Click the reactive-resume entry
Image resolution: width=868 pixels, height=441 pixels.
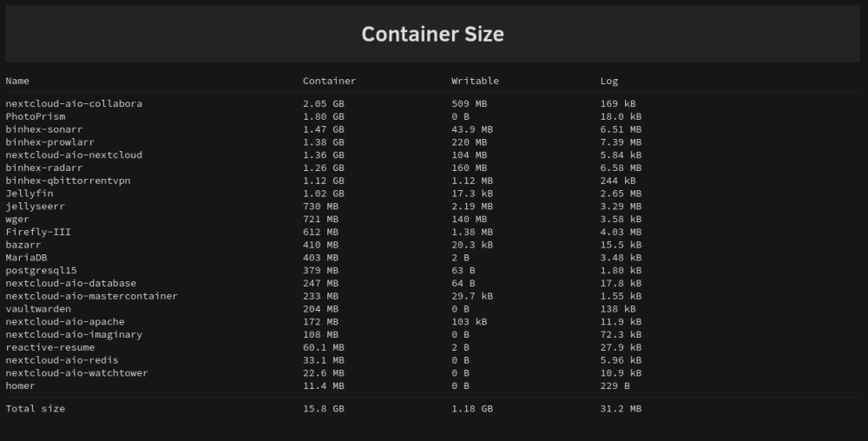(x=49, y=347)
